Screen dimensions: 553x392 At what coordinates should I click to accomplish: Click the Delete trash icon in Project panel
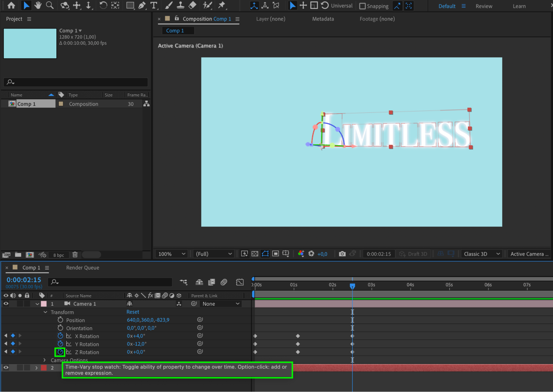(75, 255)
